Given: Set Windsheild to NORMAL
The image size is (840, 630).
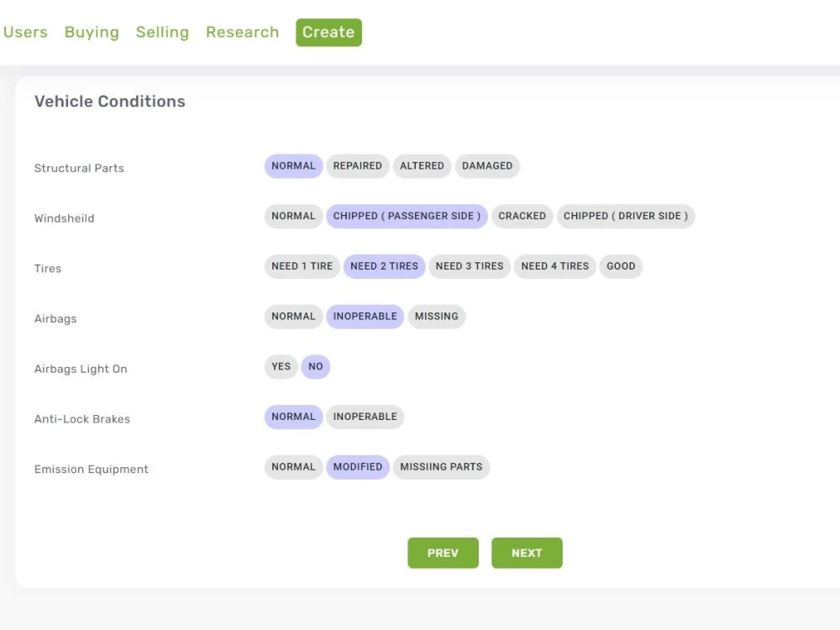Looking at the screenshot, I should click(x=293, y=216).
